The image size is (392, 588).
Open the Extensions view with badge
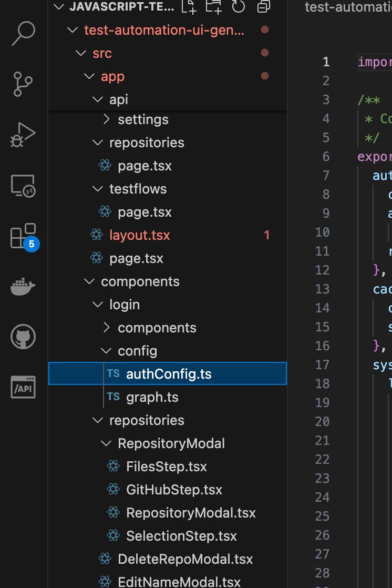point(23,236)
